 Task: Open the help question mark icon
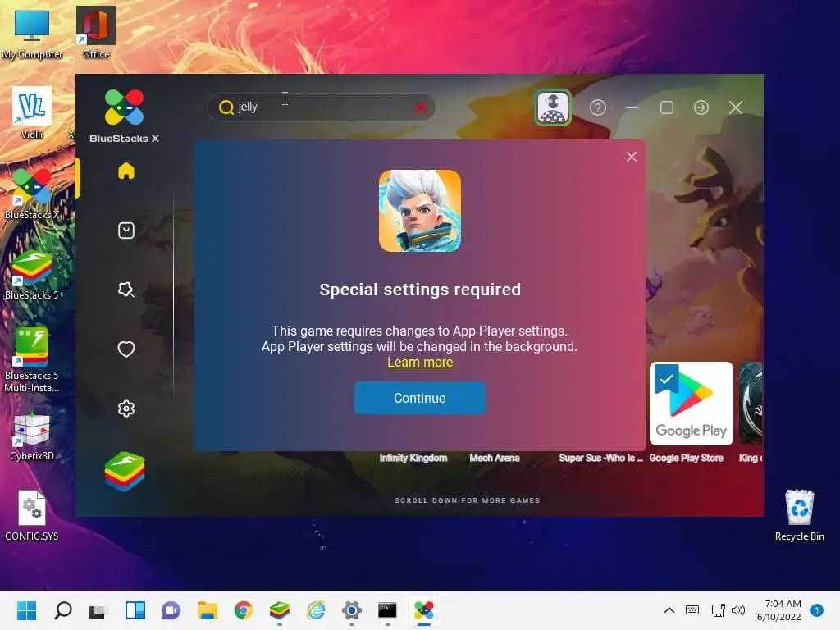point(598,107)
